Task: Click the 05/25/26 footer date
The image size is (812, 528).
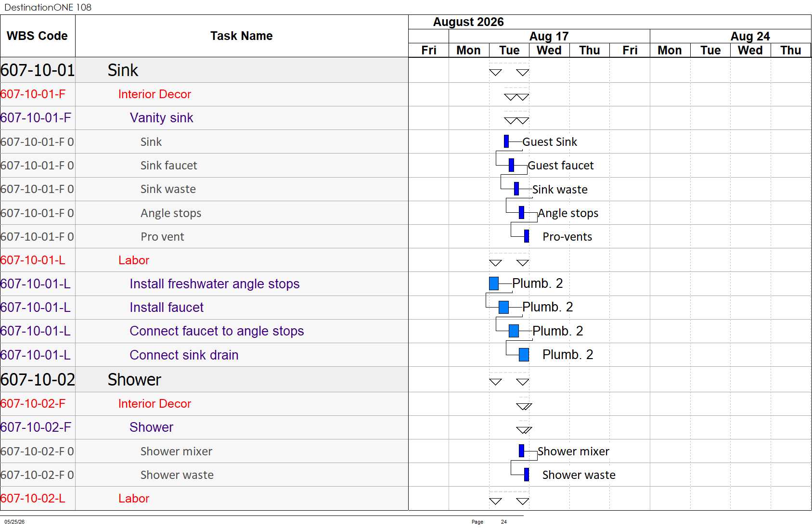Action: (14, 522)
